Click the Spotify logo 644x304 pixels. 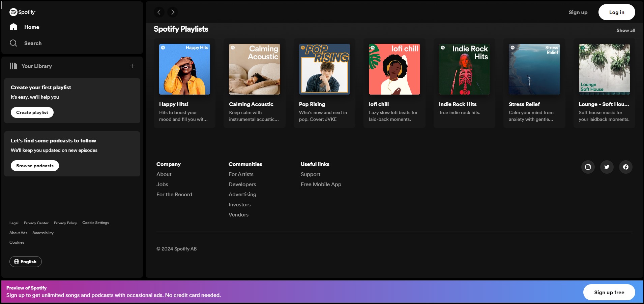click(22, 12)
